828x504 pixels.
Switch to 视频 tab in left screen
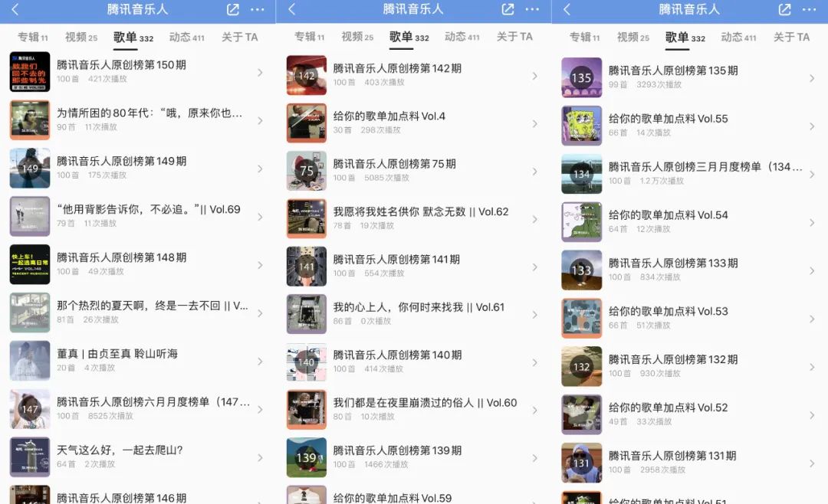[x=81, y=37]
